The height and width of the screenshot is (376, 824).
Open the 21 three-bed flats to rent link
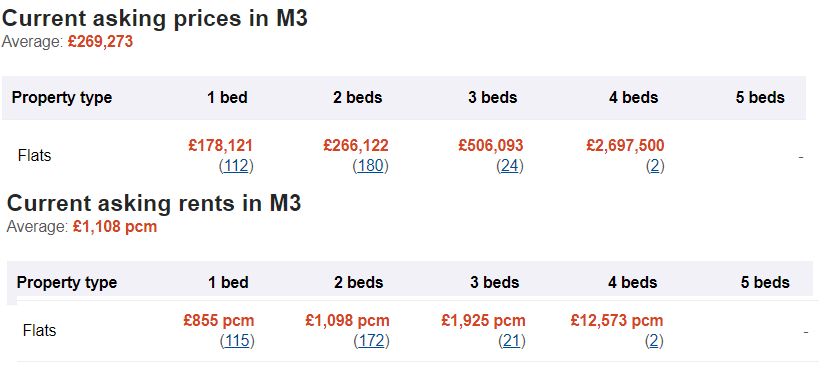click(512, 342)
